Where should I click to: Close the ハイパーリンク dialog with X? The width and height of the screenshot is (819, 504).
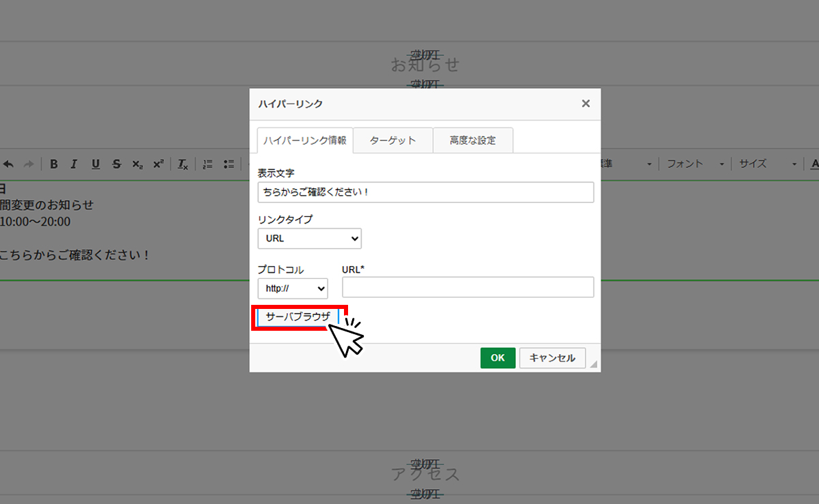click(586, 104)
